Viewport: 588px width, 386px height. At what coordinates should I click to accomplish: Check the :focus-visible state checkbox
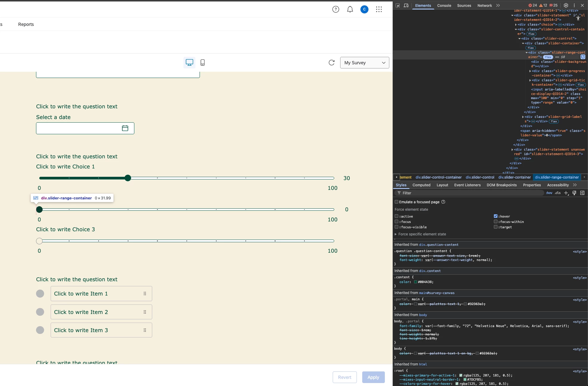pyautogui.click(x=396, y=227)
